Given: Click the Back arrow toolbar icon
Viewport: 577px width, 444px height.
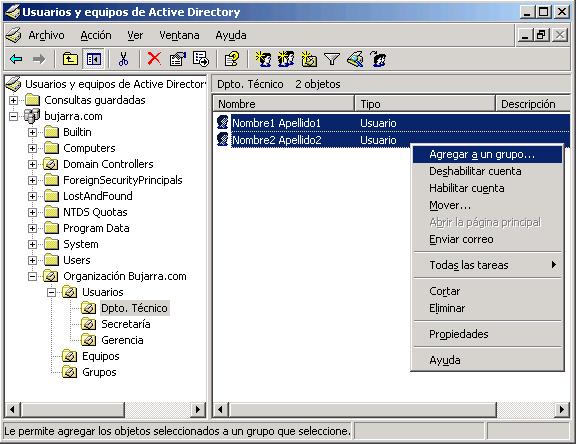Looking at the screenshot, I should pyautogui.click(x=16, y=59).
